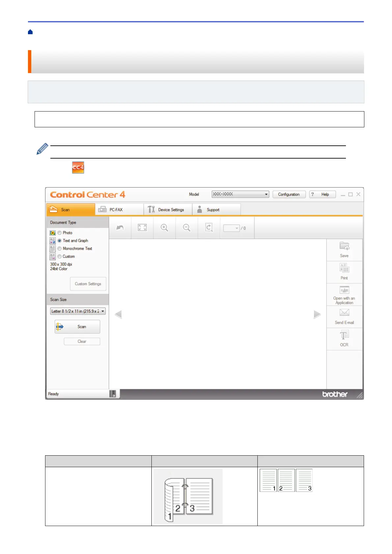Click the Scan button
Viewport: 392px width, 554px height.
pyautogui.click(x=77, y=327)
